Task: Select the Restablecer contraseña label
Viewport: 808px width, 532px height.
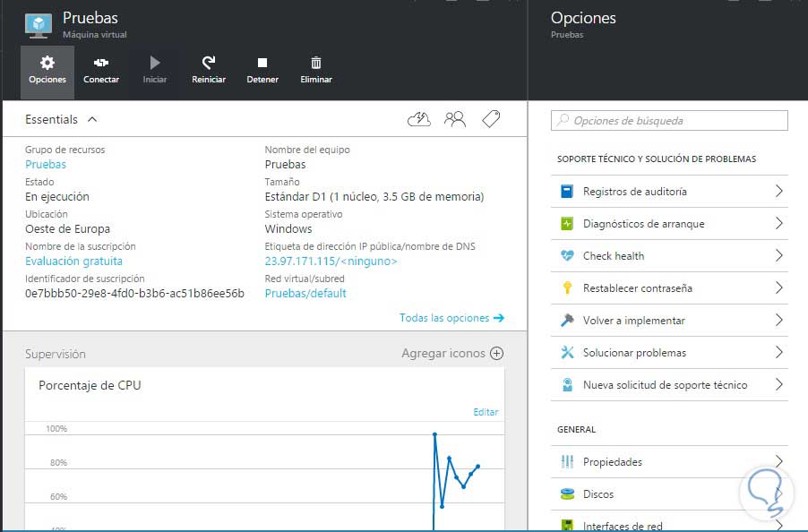Action: 638,288
